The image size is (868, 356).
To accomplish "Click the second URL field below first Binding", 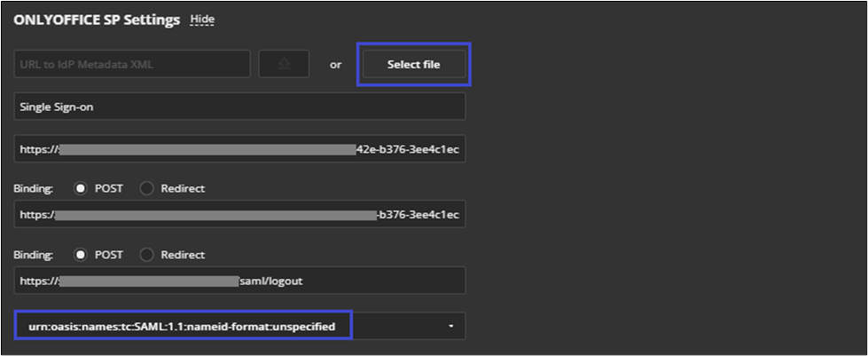I will (239, 215).
